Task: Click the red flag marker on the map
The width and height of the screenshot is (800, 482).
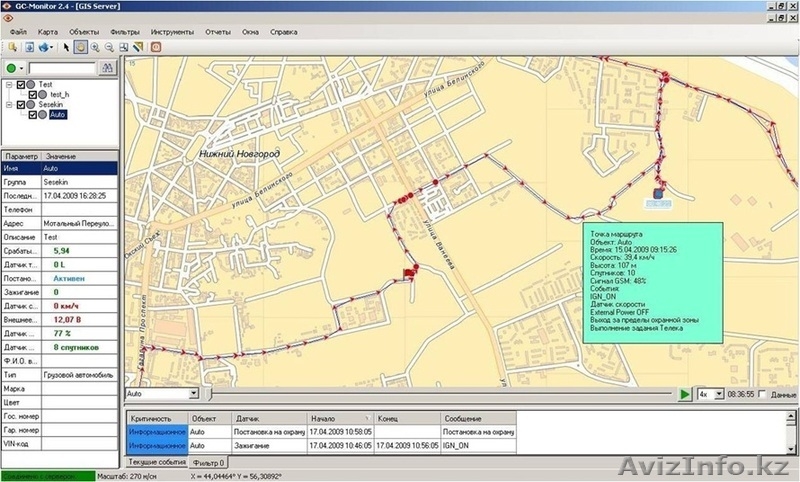Action: [409, 274]
